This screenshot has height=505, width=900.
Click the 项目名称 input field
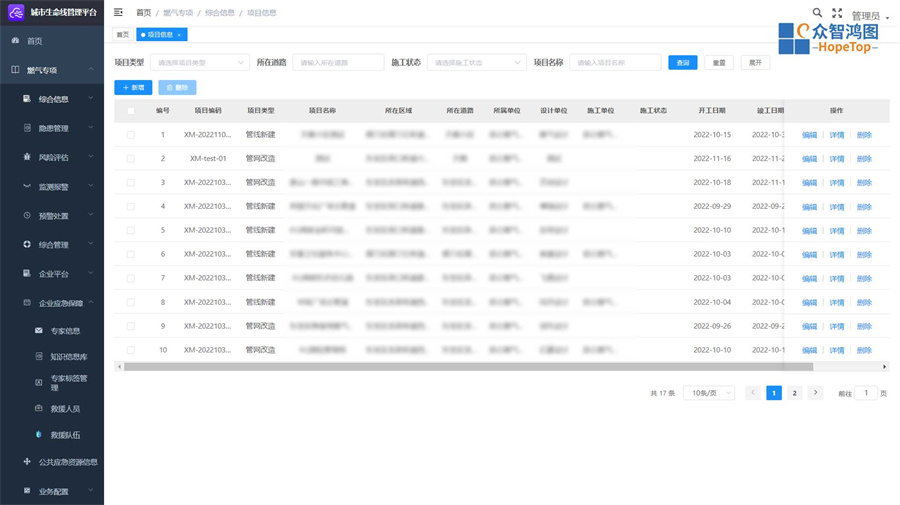pyautogui.click(x=615, y=63)
